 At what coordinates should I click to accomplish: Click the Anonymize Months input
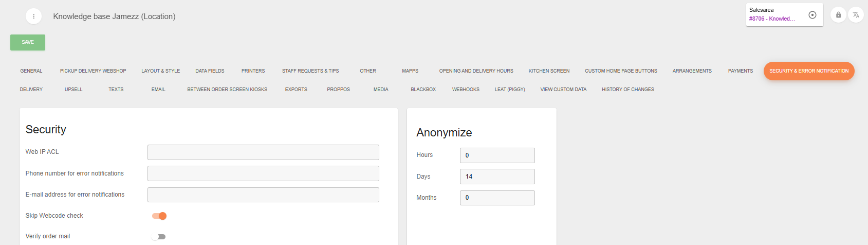point(497,198)
